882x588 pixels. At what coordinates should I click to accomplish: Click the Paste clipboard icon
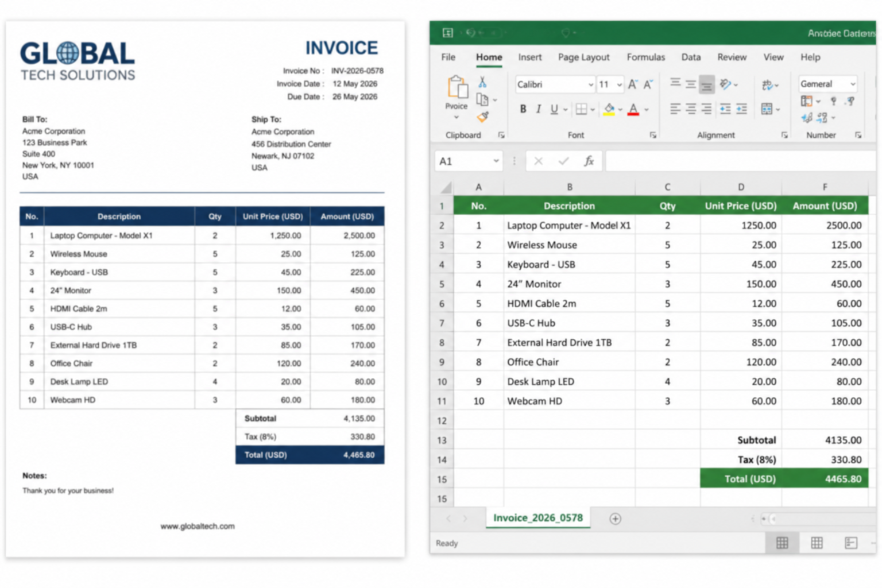pyautogui.click(x=457, y=87)
